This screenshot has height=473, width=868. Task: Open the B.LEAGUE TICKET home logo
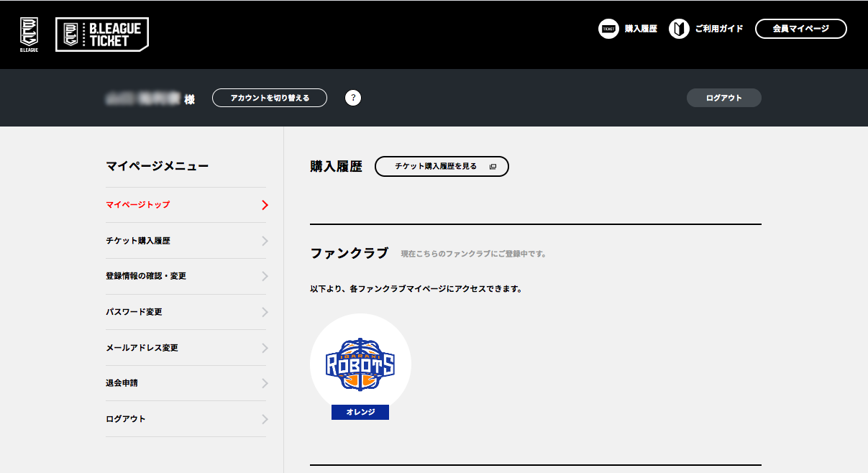click(x=102, y=35)
